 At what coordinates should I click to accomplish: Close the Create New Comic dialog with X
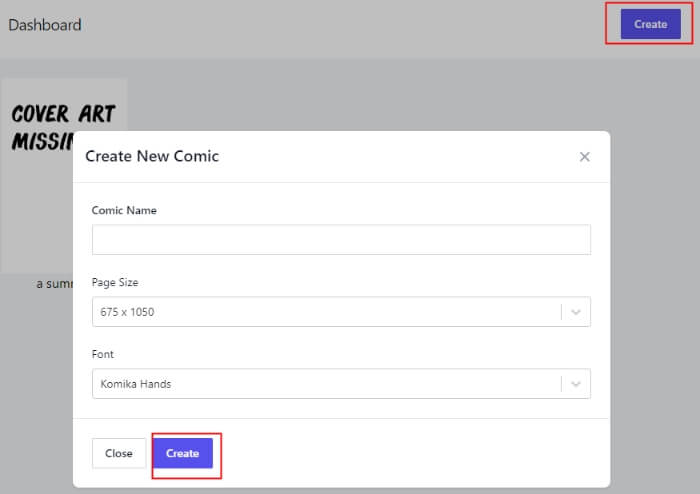tap(584, 157)
